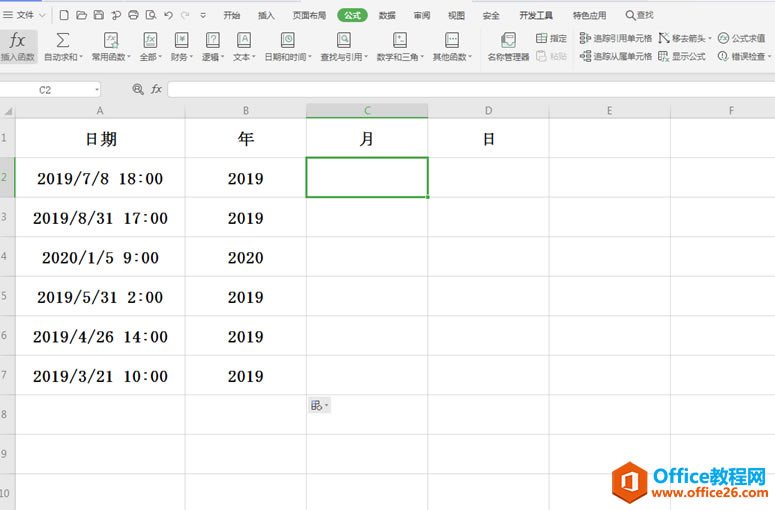
Task: Open 错误检查 error checking
Action: click(x=744, y=56)
